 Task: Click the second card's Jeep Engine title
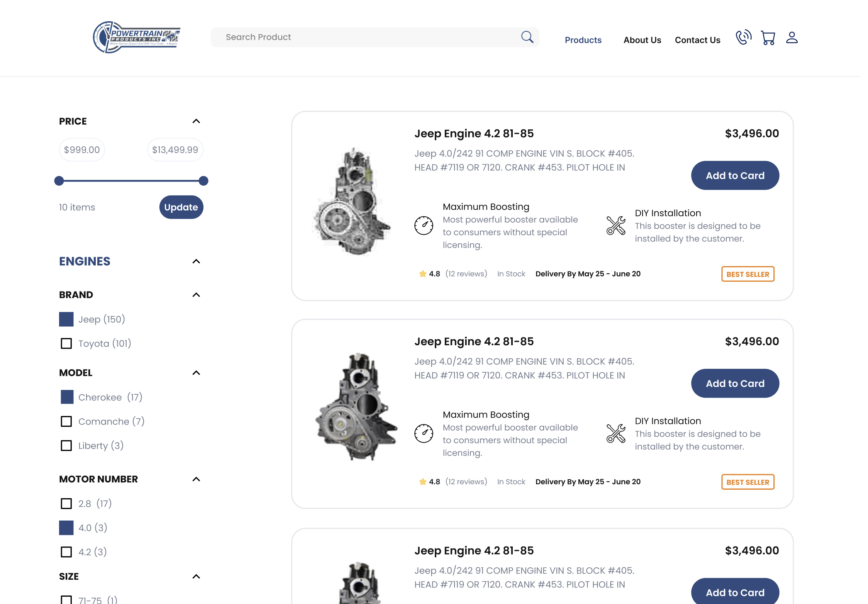click(x=474, y=341)
